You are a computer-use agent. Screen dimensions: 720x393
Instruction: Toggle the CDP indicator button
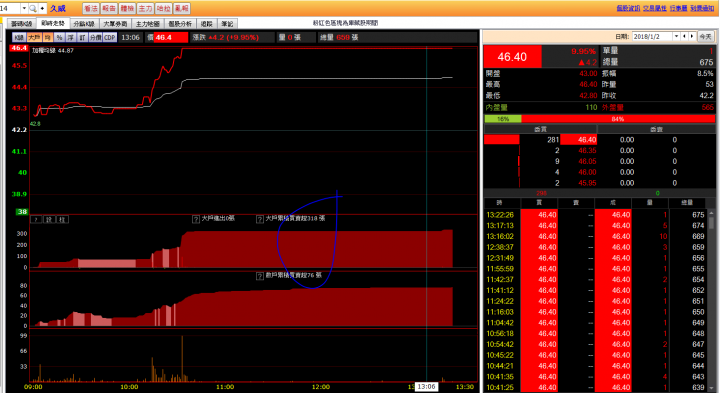[110, 38]
